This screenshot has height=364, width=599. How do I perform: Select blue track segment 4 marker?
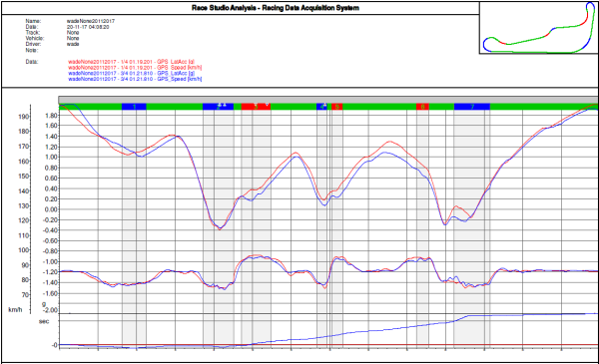click(322, 107)
